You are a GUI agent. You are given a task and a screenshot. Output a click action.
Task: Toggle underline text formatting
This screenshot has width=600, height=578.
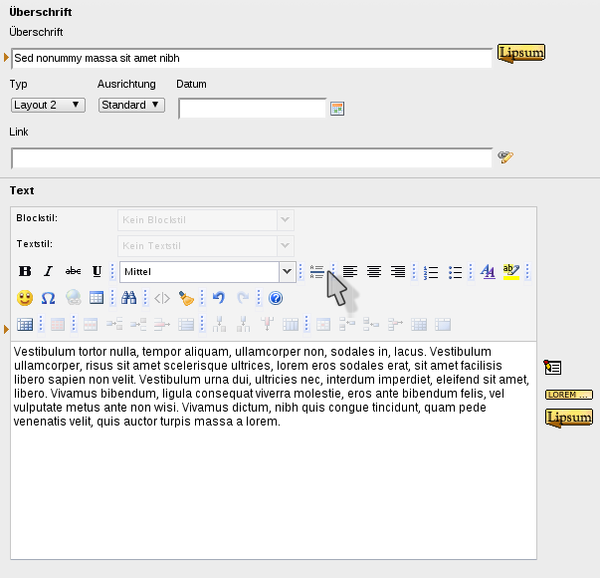[x=97, y=271]
